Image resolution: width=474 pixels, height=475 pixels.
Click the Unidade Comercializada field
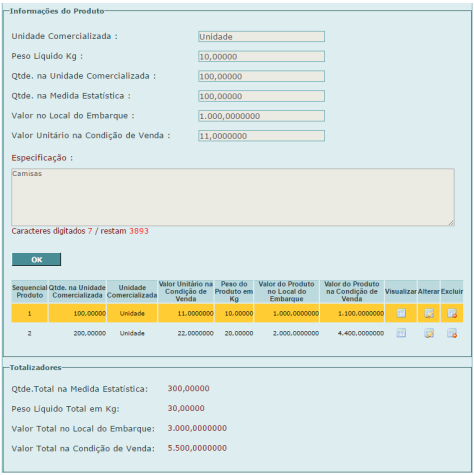click(x=261, y=37)
